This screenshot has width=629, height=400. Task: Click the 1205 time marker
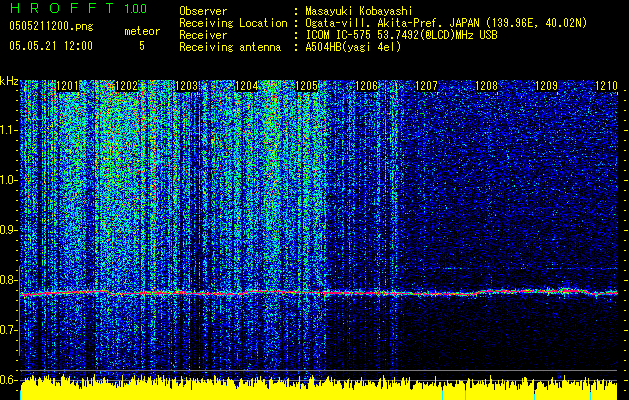[306, 86]
